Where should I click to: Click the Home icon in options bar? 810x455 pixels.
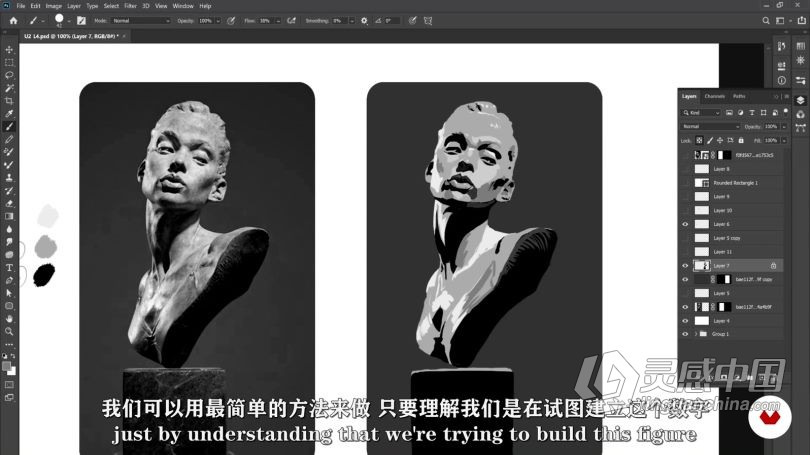pos(13,21)
